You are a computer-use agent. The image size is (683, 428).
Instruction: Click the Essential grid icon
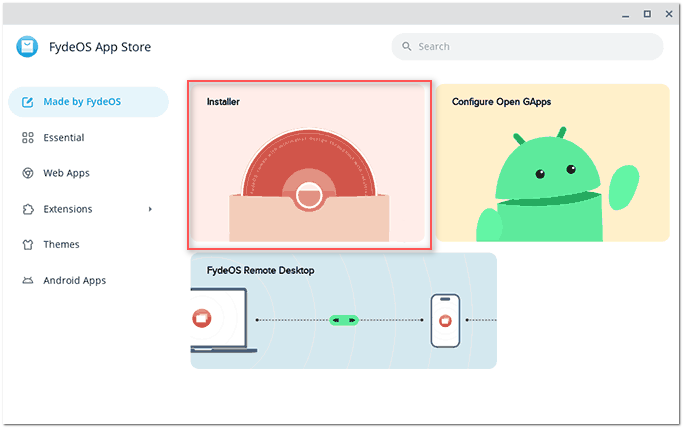[27, 138]
